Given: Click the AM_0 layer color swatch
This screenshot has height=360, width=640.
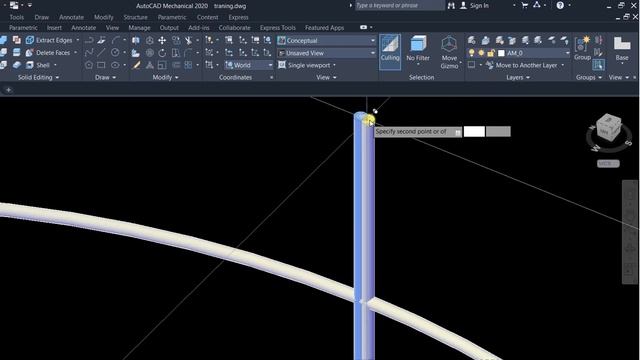Looking at the screenshot, I should coord(501,53).
